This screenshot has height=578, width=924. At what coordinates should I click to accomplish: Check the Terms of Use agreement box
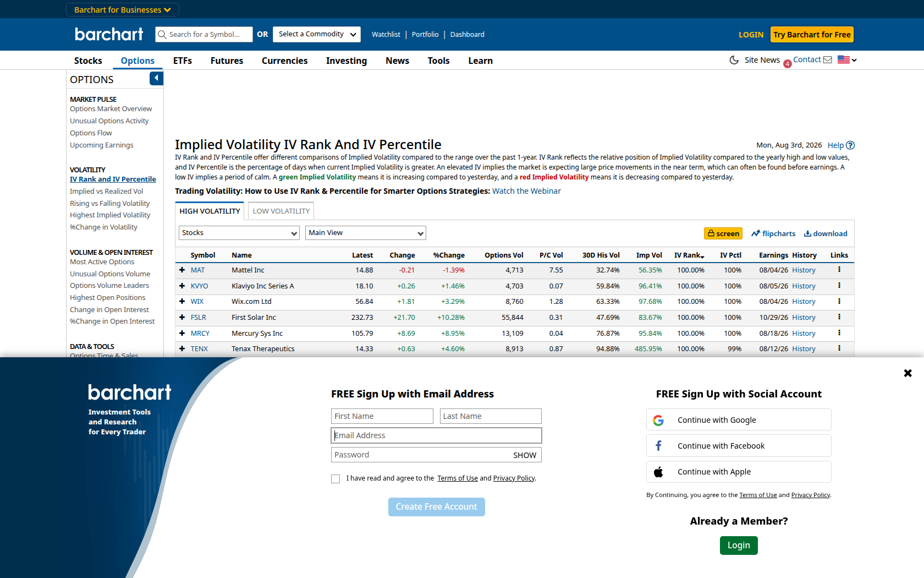(335, 479)
